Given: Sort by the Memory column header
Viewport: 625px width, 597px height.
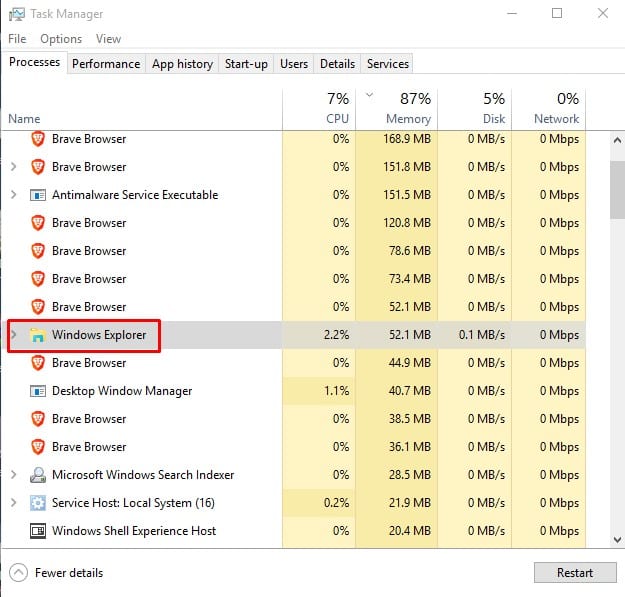Looking at the screenshot, I should tap(397, 109).
